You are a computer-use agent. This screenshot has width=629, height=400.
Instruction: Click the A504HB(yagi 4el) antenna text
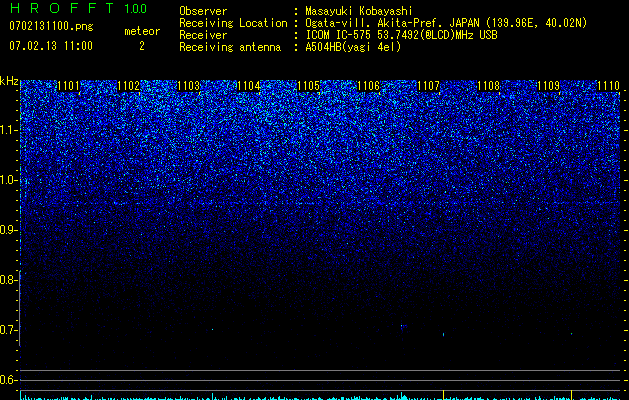tap(353, 47)
